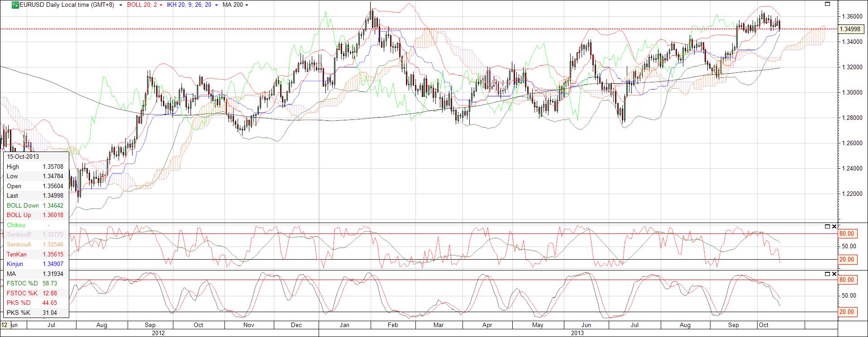The image size is (868, 337).
Task: Click the 20.00 level marker in bottom oscillator
Action: pos(847,312)
